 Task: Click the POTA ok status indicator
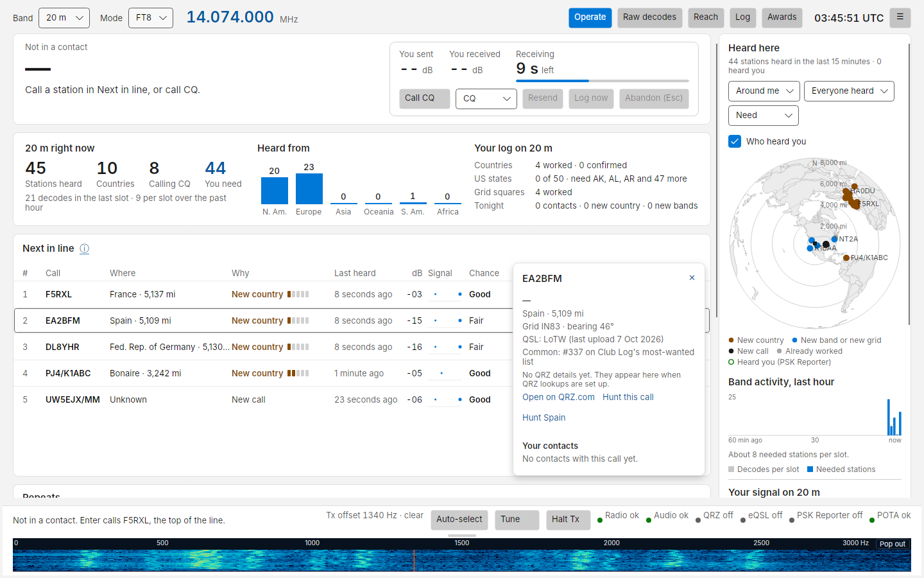coord(890,516)
